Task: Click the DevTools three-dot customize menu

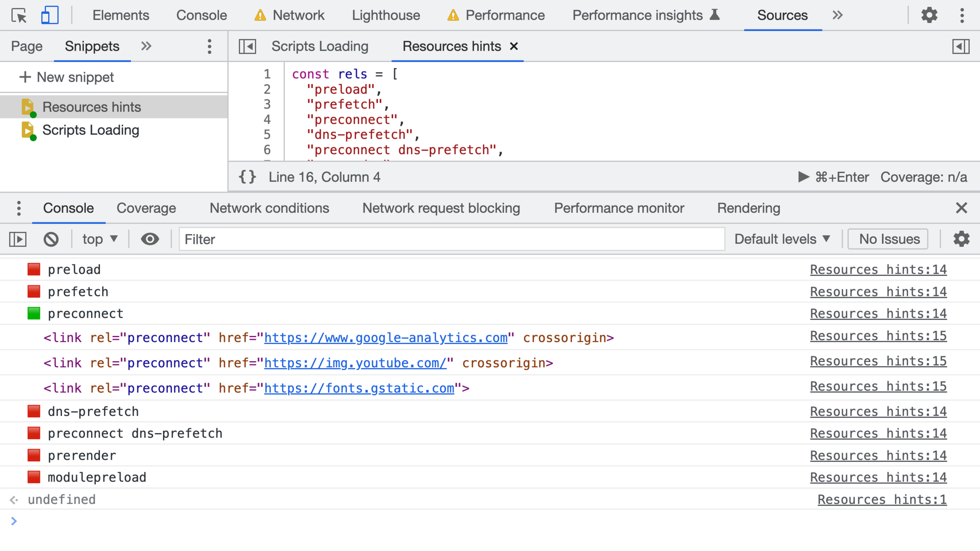Action: tap(962, 16)
